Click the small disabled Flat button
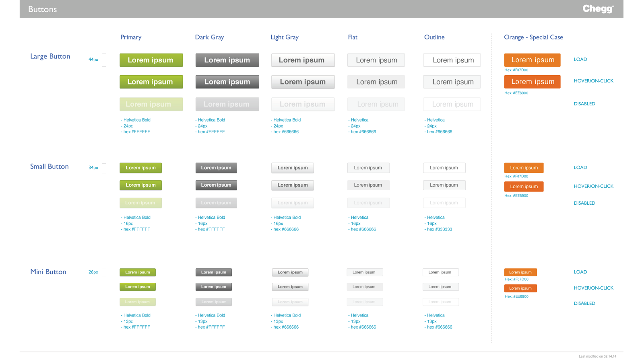 368,203
